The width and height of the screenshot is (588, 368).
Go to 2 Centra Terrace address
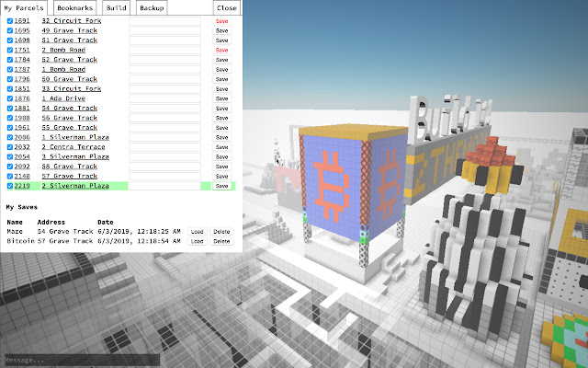73,147
